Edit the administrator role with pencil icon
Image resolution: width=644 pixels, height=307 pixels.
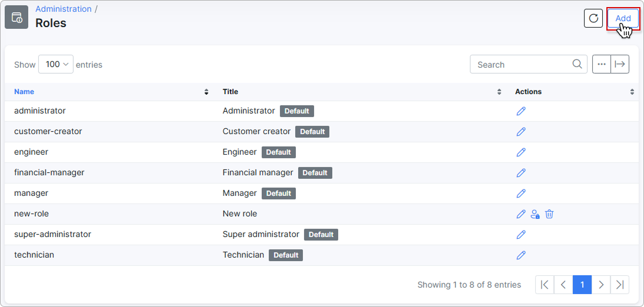(520, 111)
